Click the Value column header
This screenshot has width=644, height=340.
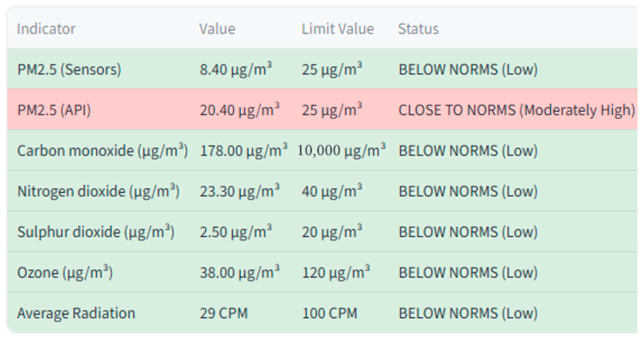[217, 29]
